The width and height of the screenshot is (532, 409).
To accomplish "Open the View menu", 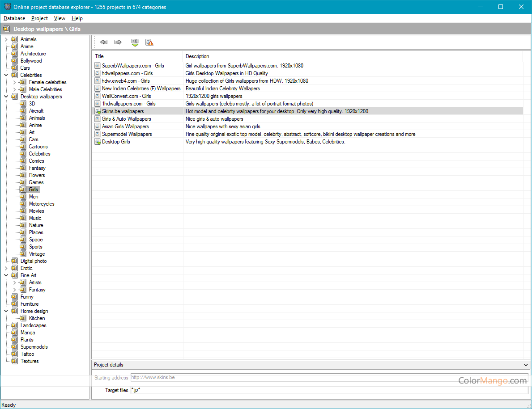I will pos(60,18).
